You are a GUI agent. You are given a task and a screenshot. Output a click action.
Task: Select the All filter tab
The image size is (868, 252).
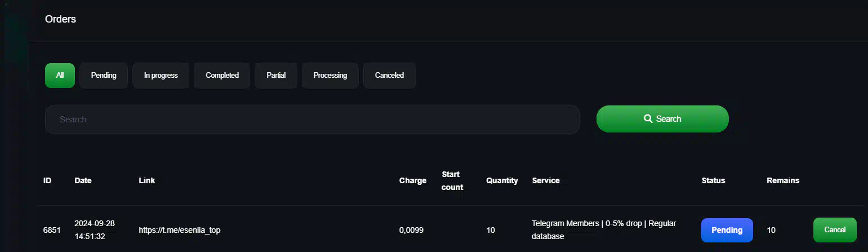click(60, 76)
